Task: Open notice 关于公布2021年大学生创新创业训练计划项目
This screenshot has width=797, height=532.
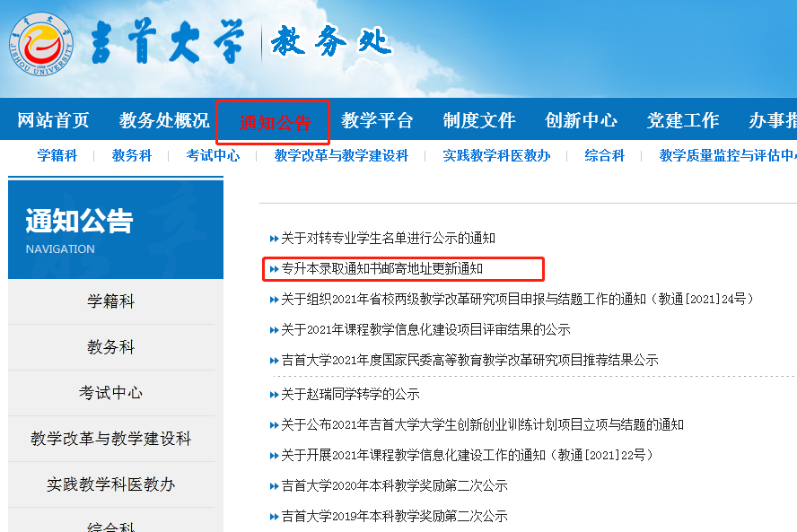Action: 482,424
